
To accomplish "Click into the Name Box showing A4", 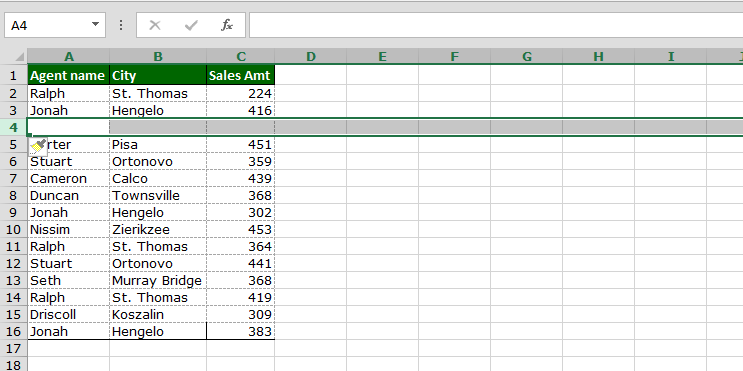I will coord(47,25).
